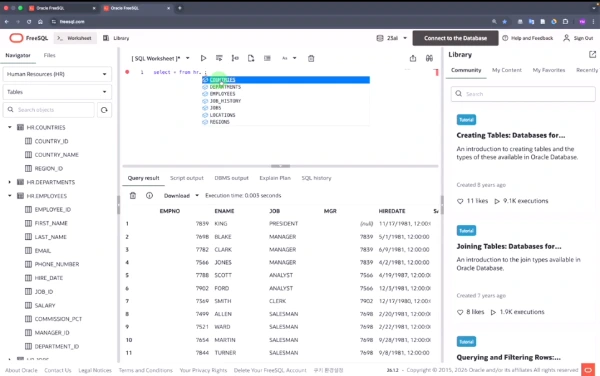Open the Joining Tables tutorial title
Viewport: 600px width, 376px height.
click(x=509, y=246)
